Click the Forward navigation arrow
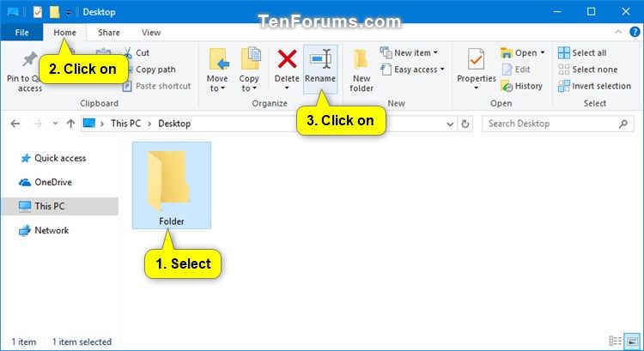Viewport: 644px width, 351px height. [37, 124]
